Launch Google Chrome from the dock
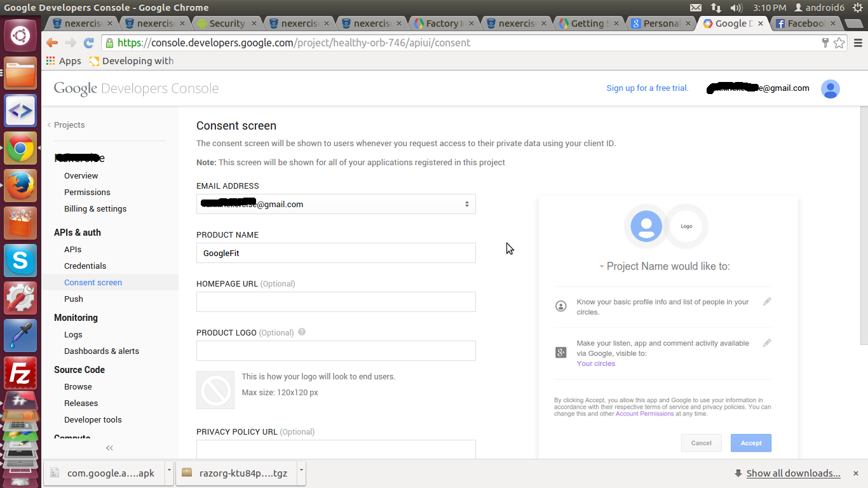 pos(20,148)
